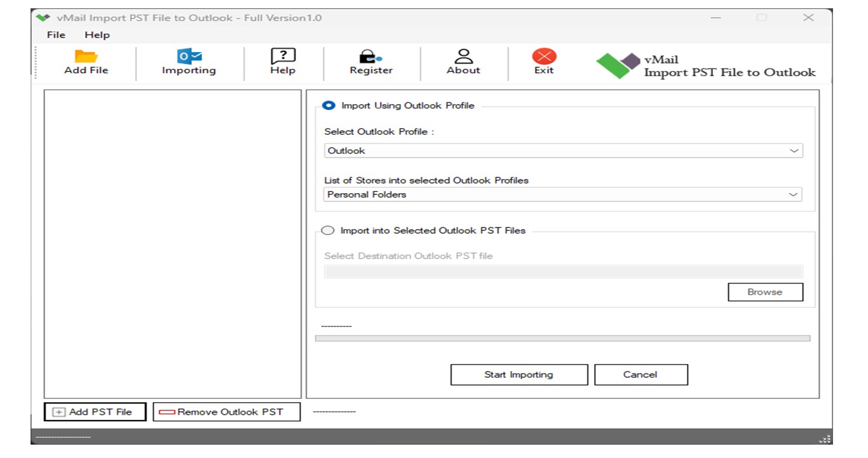Viewport: 868px width, 458px height.
Task: Click the Add File folder icon
Action: (86, 56)
